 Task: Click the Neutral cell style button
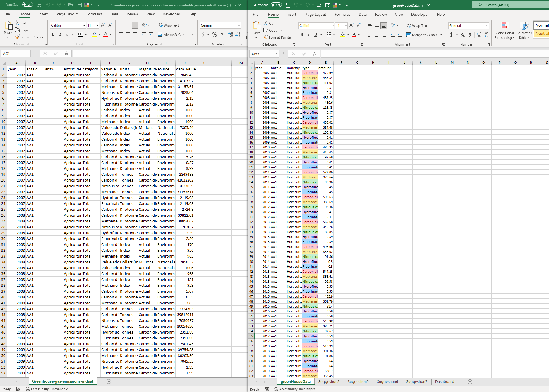point(542,34)
